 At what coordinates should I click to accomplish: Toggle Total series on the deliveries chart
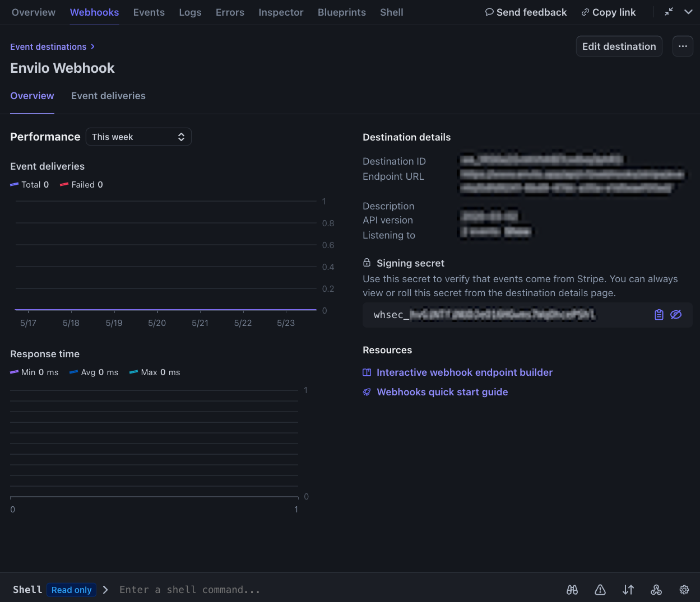[30, 184]
